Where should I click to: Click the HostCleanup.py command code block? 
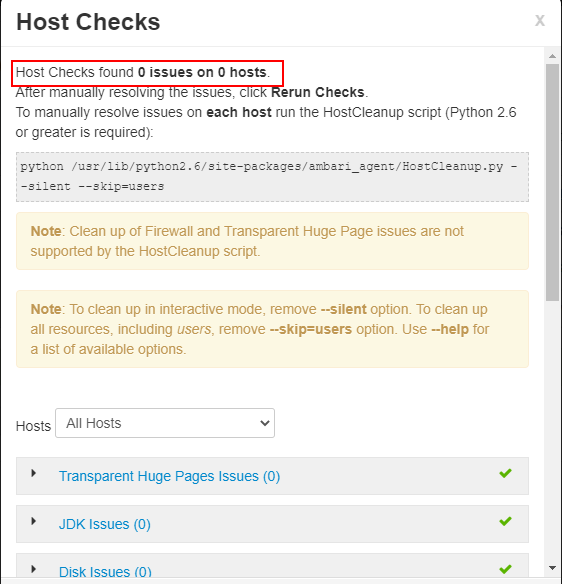(272, 177)
